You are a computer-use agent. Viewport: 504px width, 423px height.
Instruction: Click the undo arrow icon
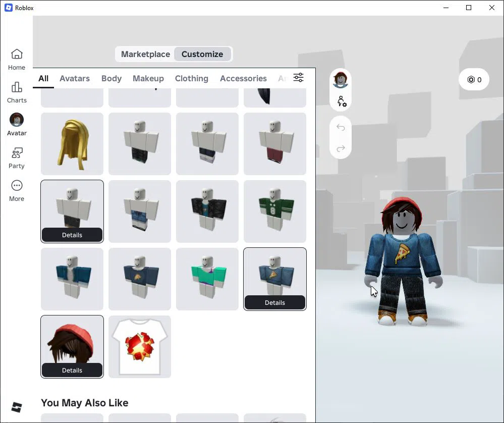pos(341,128)
